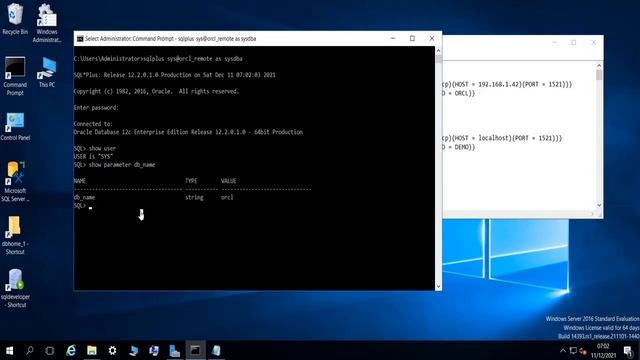Close the Command Prompt window
The height and width of the screenshot is (360, 640).
coord(432,38)
